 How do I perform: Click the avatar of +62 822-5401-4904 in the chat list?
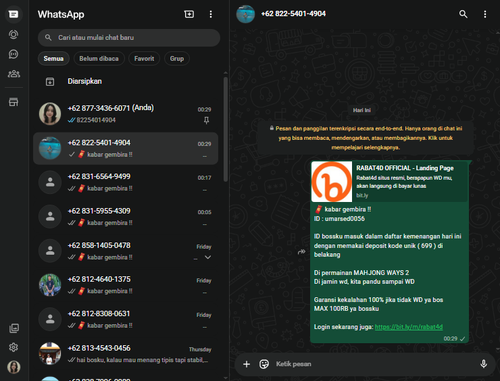(x=50, y=148)
